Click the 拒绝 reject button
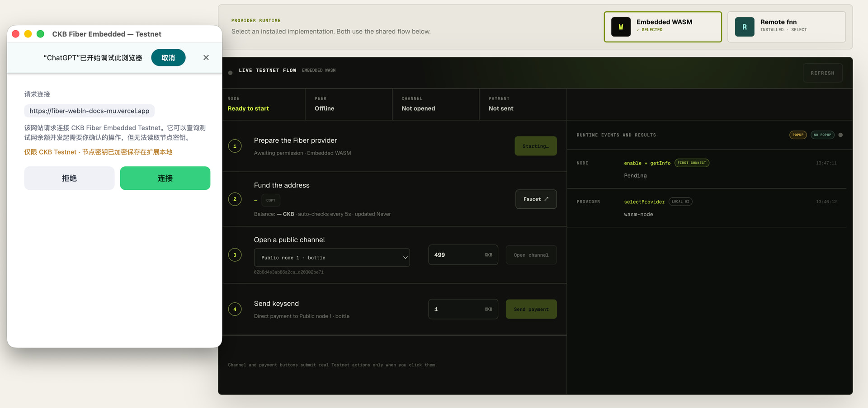Image resolution: width=868 pixels, height=408 pixels. (69, 178)
